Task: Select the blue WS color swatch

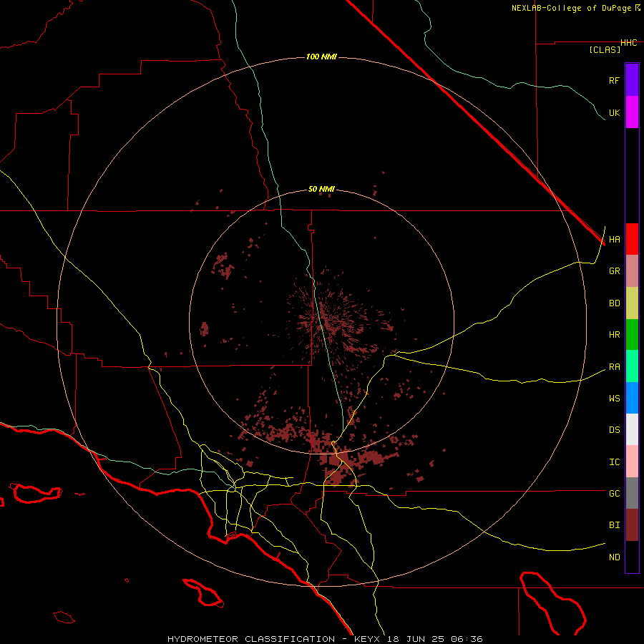Action: pos(632,398)
